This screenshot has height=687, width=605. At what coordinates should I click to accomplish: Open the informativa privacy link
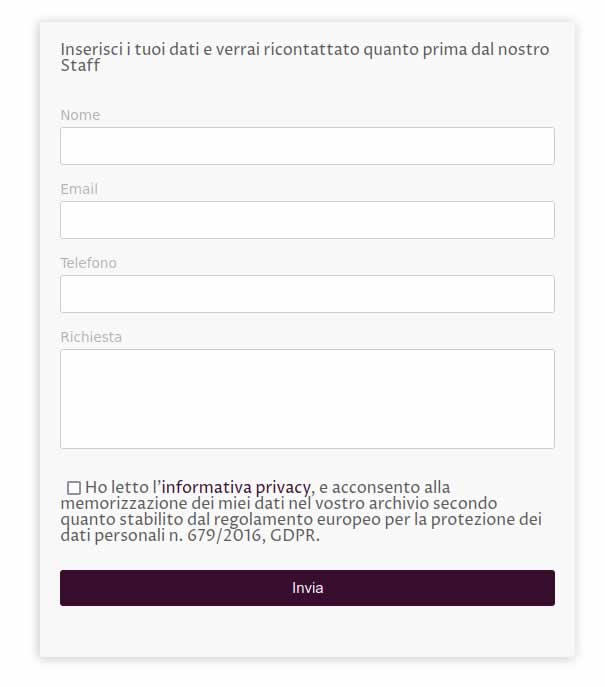tap(236, 487)
